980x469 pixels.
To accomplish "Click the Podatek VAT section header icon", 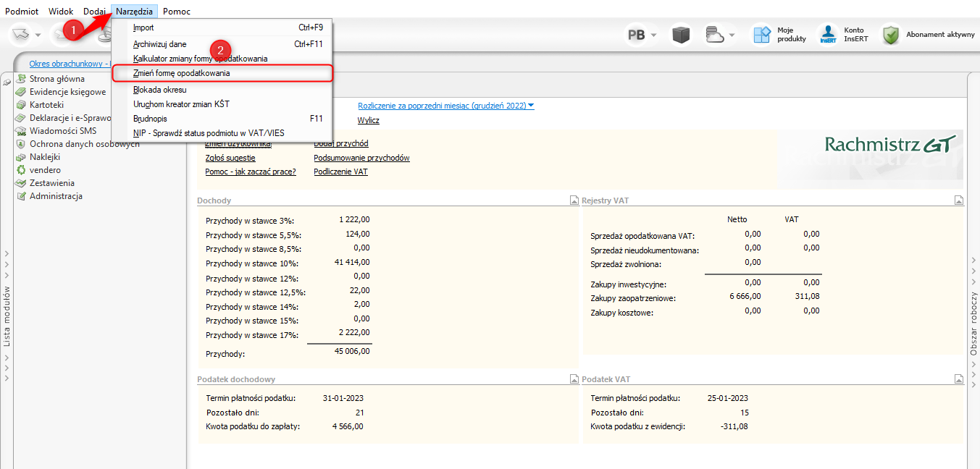I will (x=958, y=379).
